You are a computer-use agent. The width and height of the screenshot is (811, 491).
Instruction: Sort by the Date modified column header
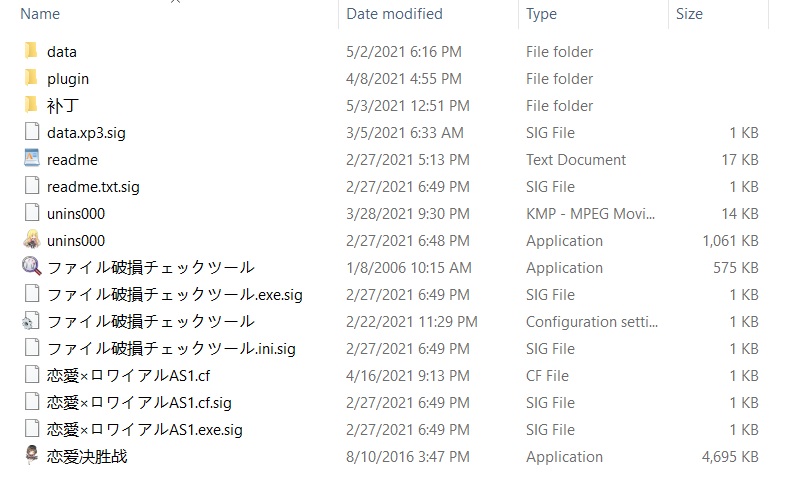[394, 14]
